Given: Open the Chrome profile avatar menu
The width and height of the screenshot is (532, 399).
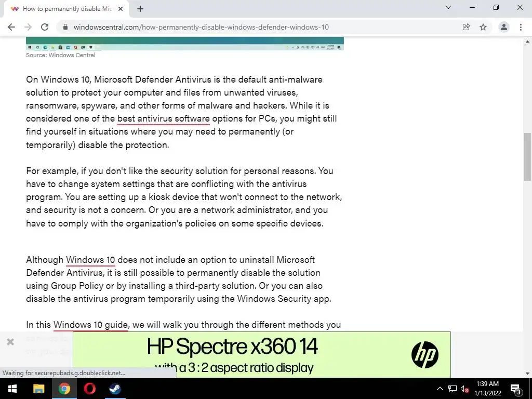Looking at the screenshot, I should coord(504,27).
